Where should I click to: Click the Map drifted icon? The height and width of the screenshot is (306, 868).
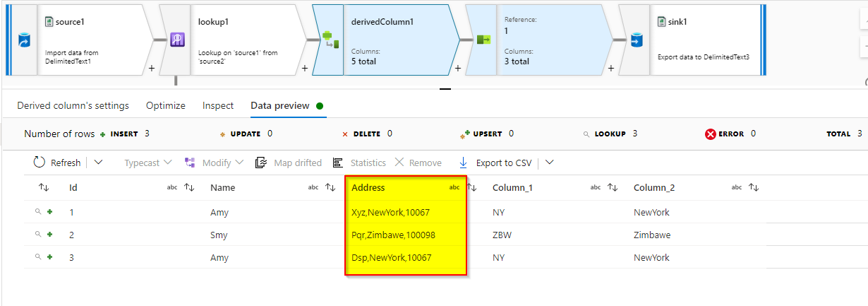260,163
